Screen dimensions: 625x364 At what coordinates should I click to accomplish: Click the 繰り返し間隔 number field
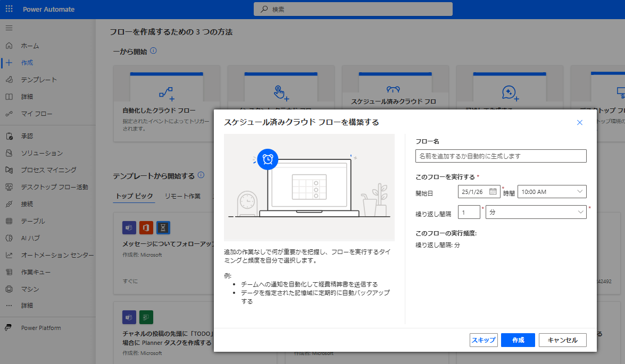(x=469, y=212)
